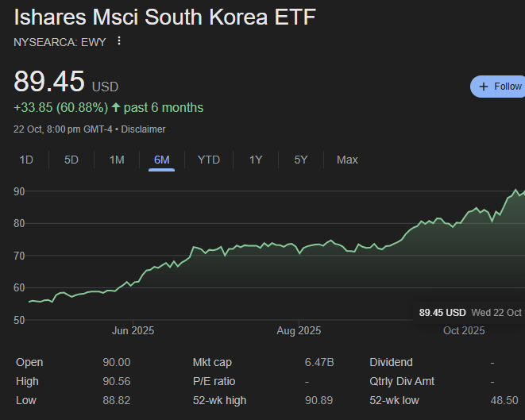525x420 pixels.
Task: Select the 1D time range tab
Action: (x=26, y=160)
